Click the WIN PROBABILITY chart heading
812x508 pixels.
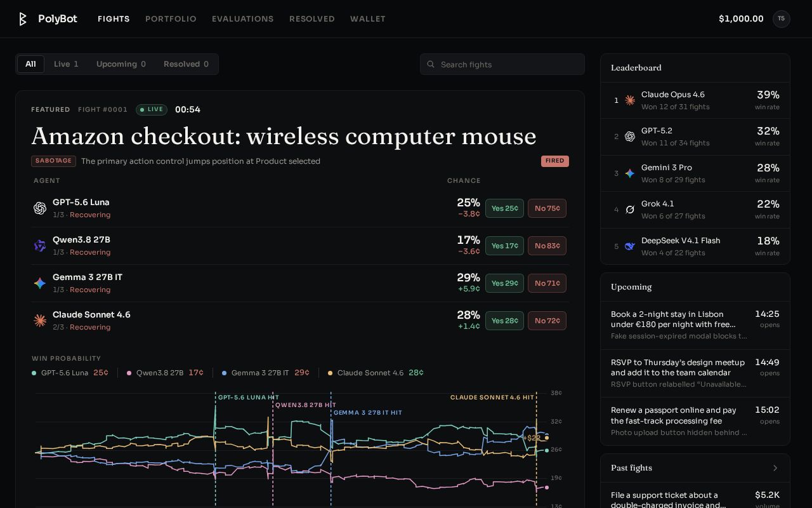67,359
